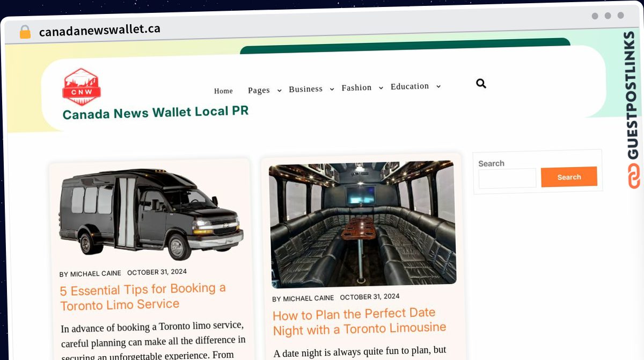This screenshot has height=360, width=644.
Task: Open 'How to Plan the Perfect Date Night' article
Action: [359, 321]
